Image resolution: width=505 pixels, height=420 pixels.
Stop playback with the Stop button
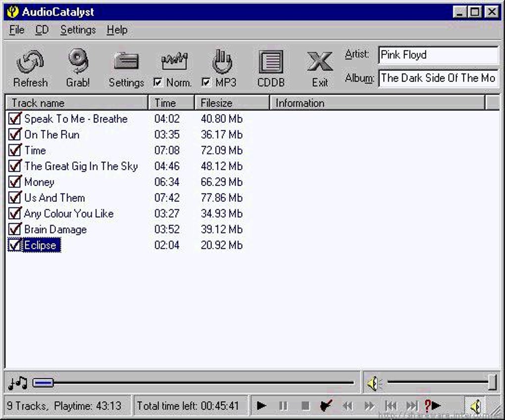tap(305, 406)
